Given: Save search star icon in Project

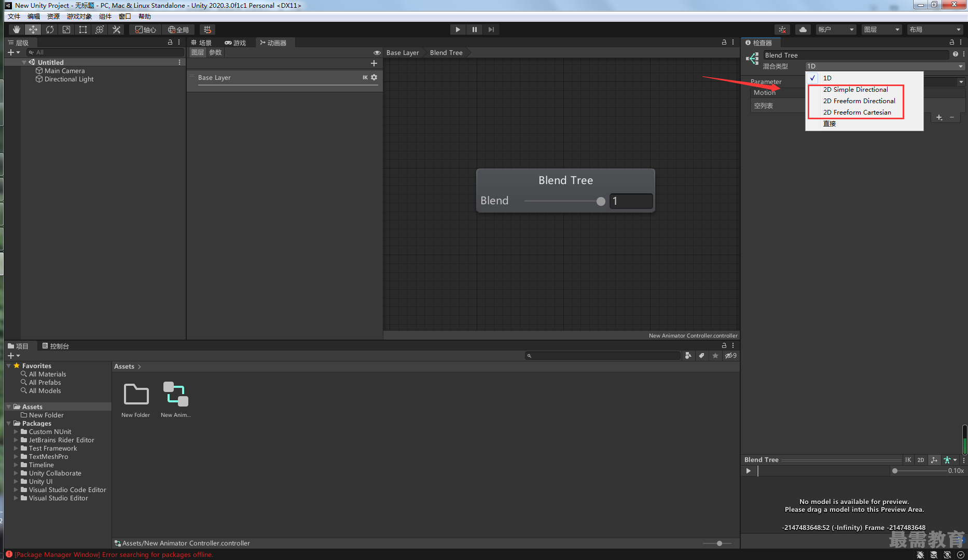Looking at the screenshot, I should 715,356.
